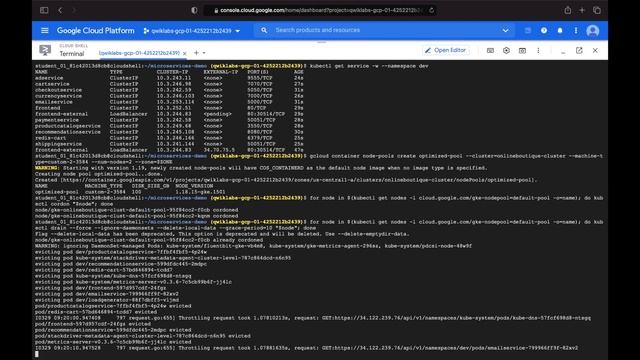Open the user account avatar

pos(592,31)
